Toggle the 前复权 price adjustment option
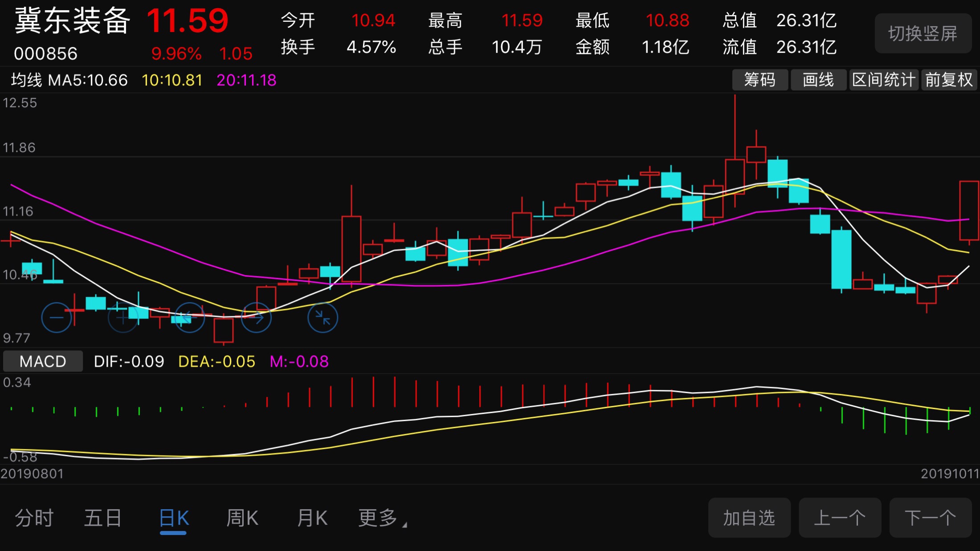This screenshot has width=980, height=551. 949,80
